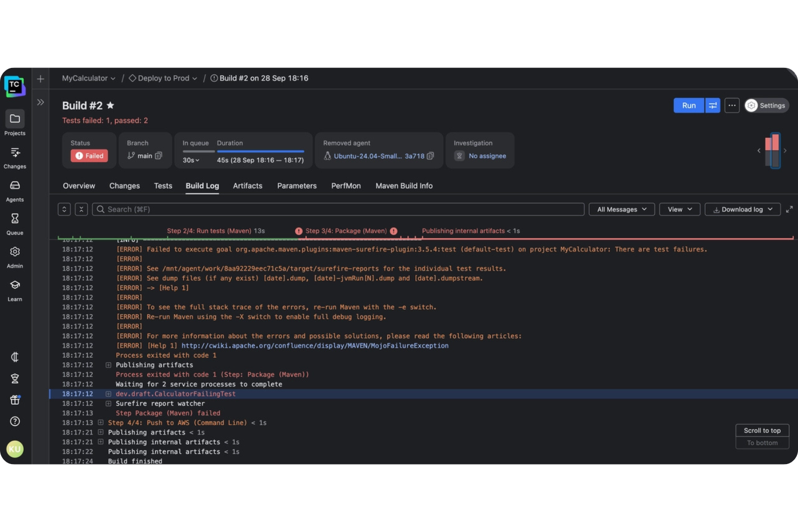798x532 pixels.
Task: Collapse all expanded log lines
Action: 81,209
